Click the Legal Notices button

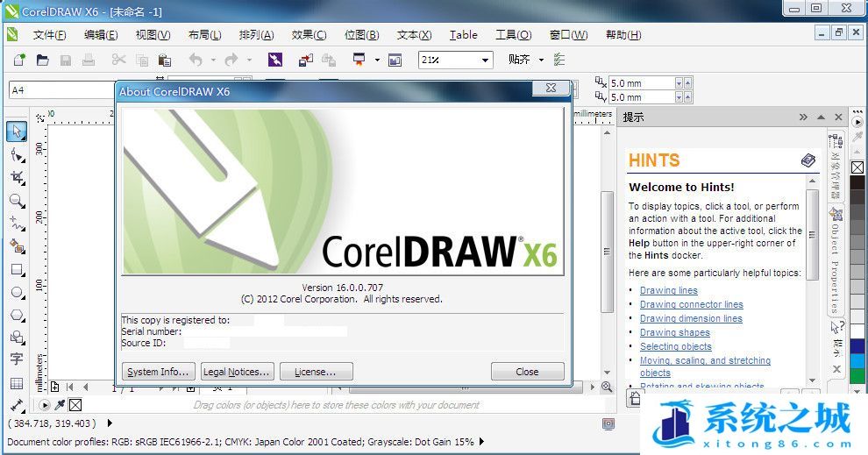pos(237,372)
